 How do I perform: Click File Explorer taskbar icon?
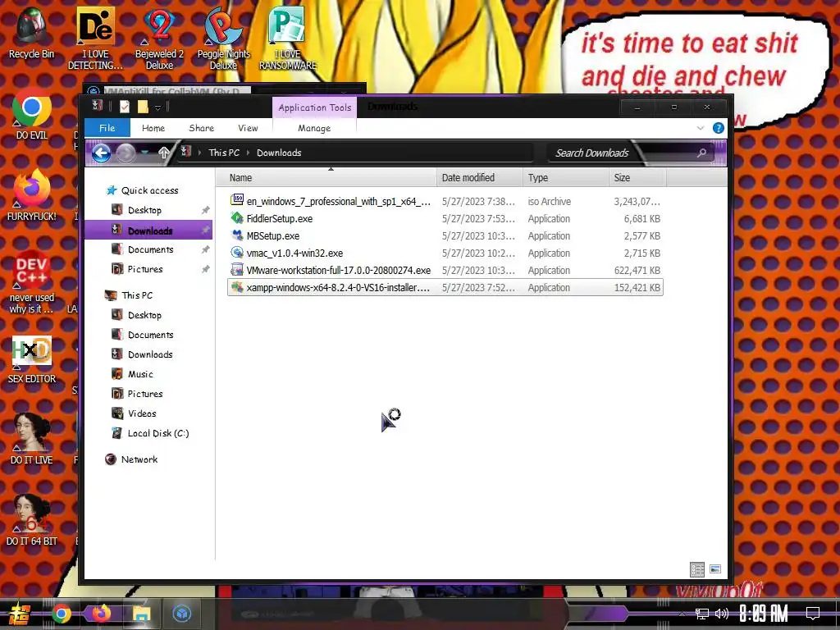[x=141, y=614]
